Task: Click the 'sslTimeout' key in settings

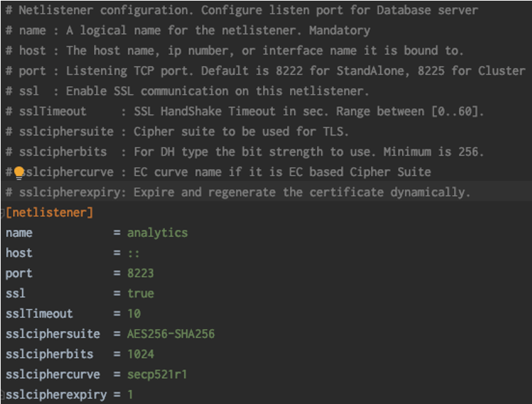Action: tap(39, 314)
